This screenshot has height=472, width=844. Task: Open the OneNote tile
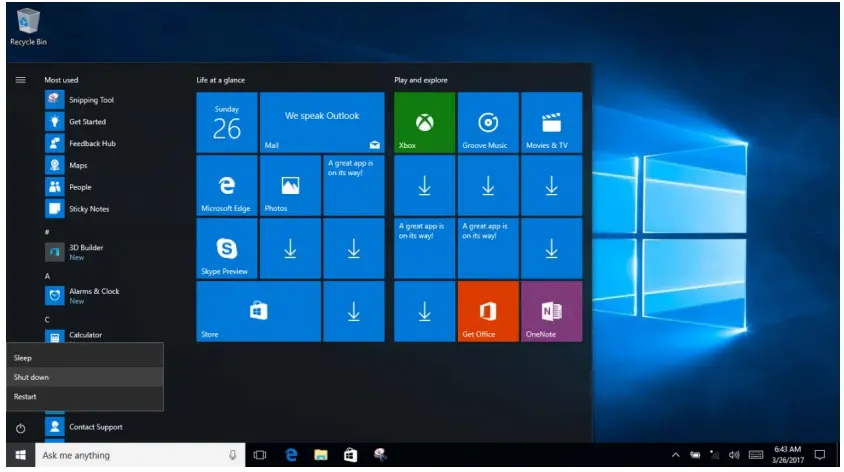point(551,311)
